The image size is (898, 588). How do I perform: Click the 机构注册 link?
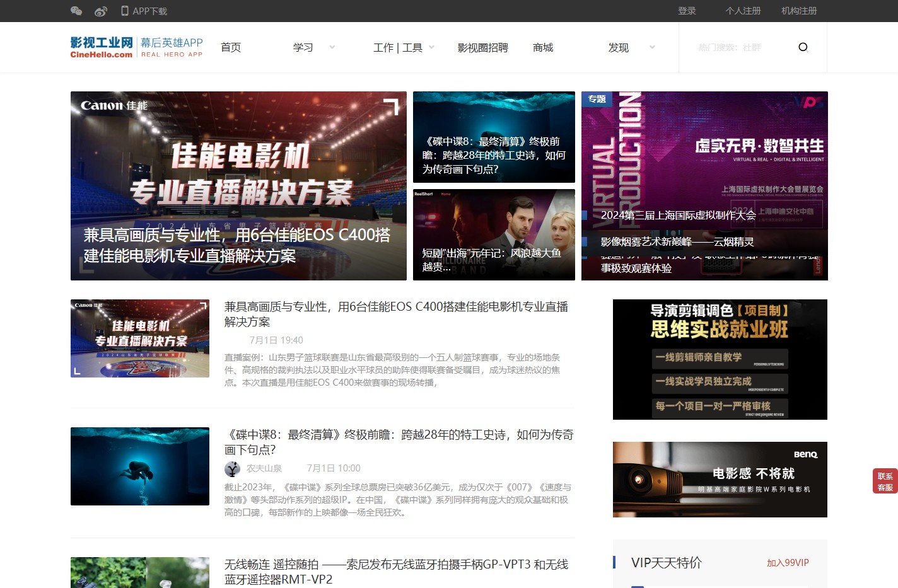coord(799,11)
